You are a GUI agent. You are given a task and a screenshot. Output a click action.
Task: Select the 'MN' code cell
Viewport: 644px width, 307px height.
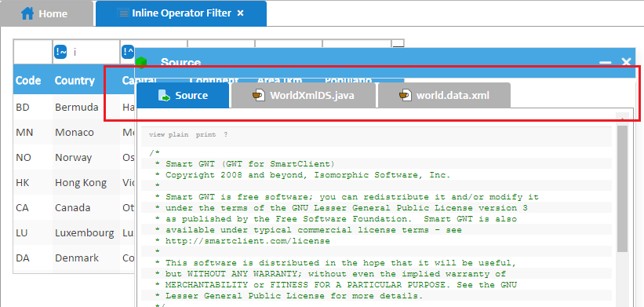pos(33,133)
